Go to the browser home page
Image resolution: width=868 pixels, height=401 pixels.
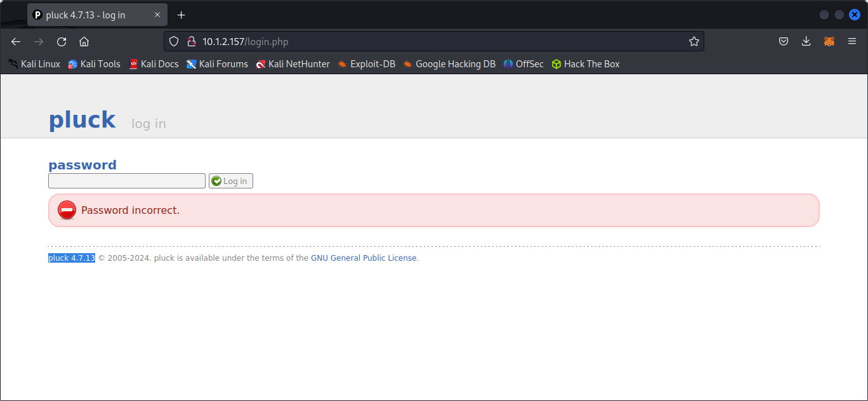tap(84, 42)
